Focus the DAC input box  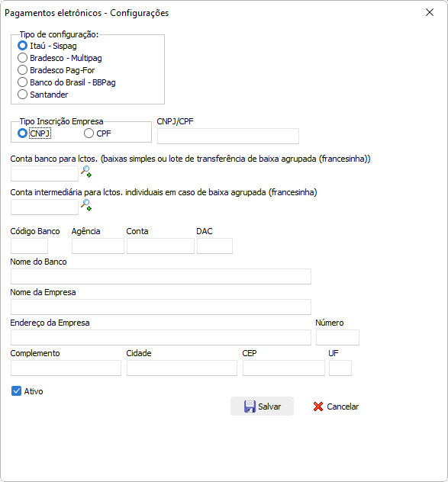214,246
